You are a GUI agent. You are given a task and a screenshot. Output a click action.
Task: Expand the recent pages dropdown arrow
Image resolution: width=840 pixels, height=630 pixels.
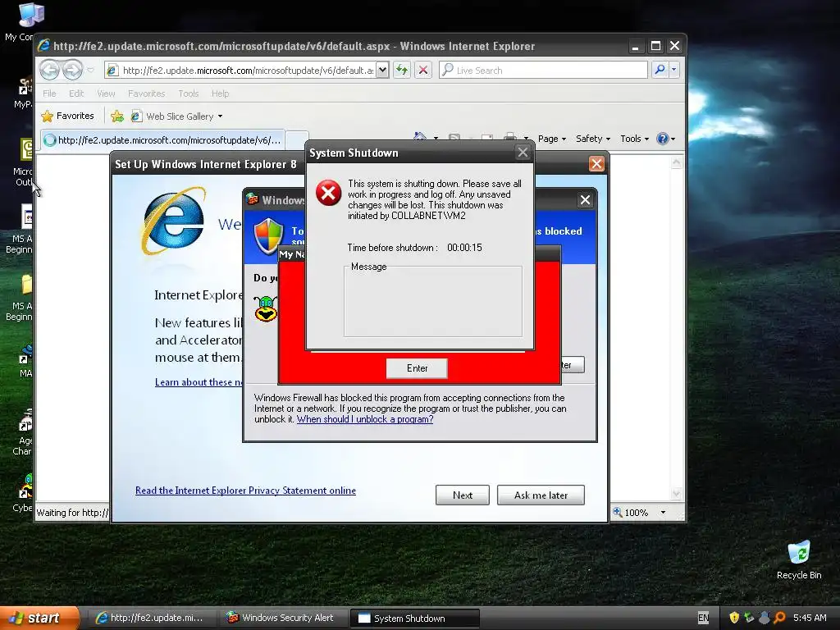90,71
